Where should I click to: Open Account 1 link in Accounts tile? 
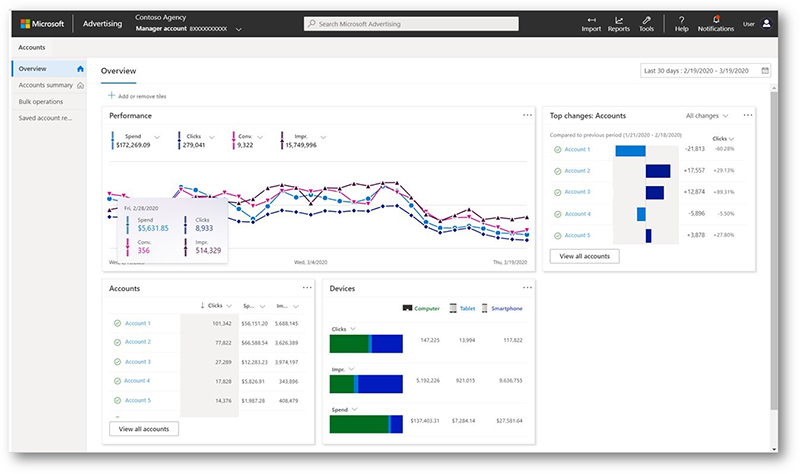[x=138, y=323]
